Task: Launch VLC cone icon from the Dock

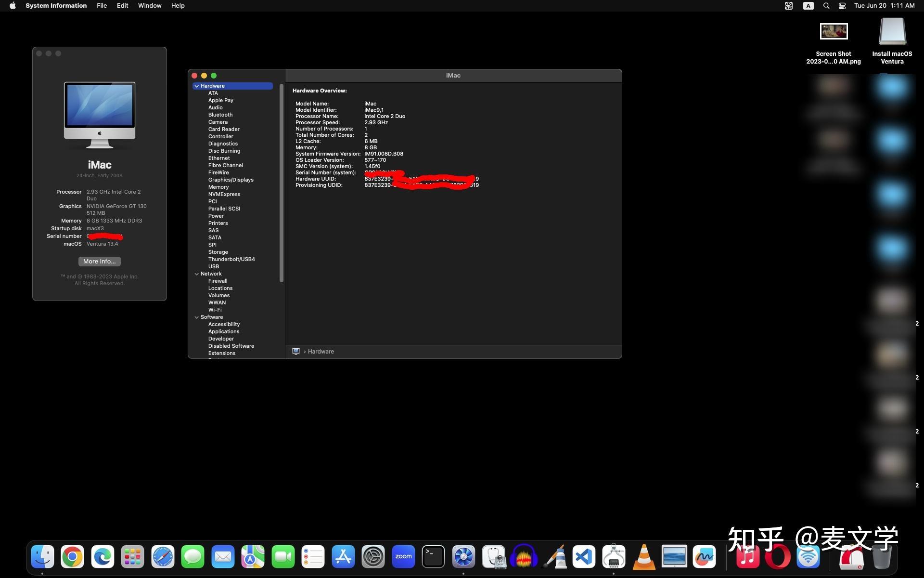Action: [x=644, y=557]
